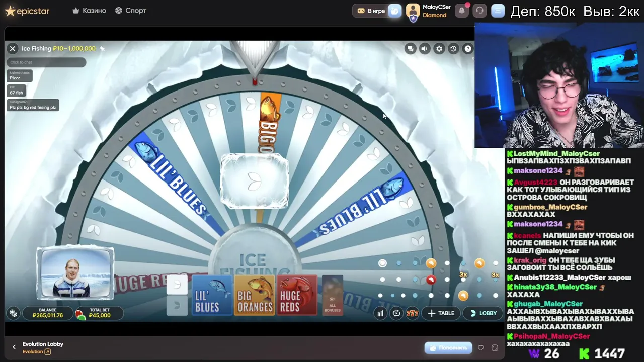This screenshot has width=644, height=362.
Task: Select the Lil' Blues bet spot
Action: [212, 295]
